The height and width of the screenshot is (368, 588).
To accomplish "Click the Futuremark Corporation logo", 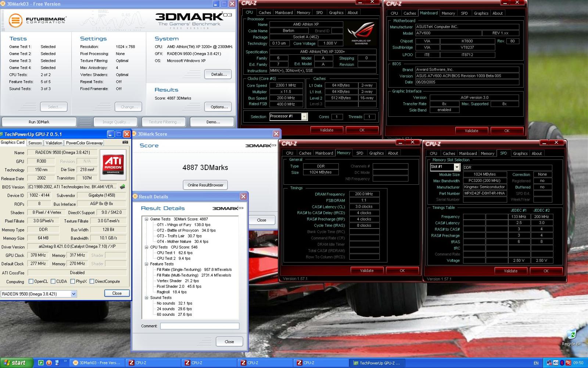I will (37, 20).
